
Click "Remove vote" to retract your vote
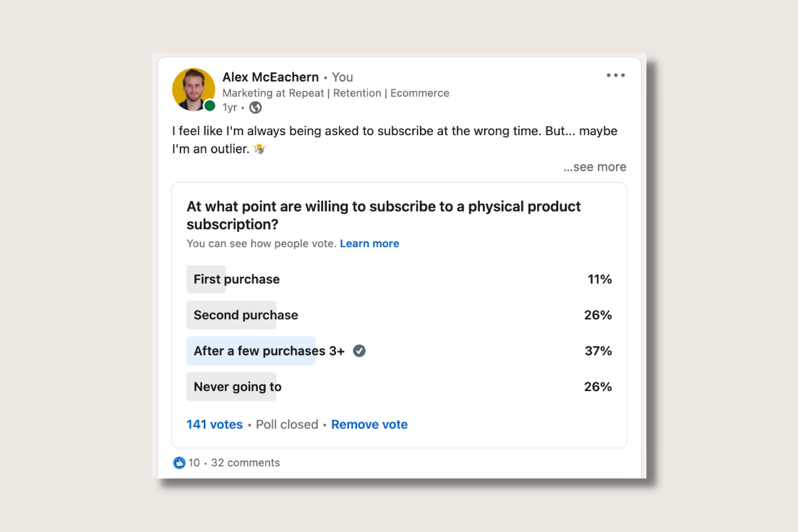click(x=369, y=424)
